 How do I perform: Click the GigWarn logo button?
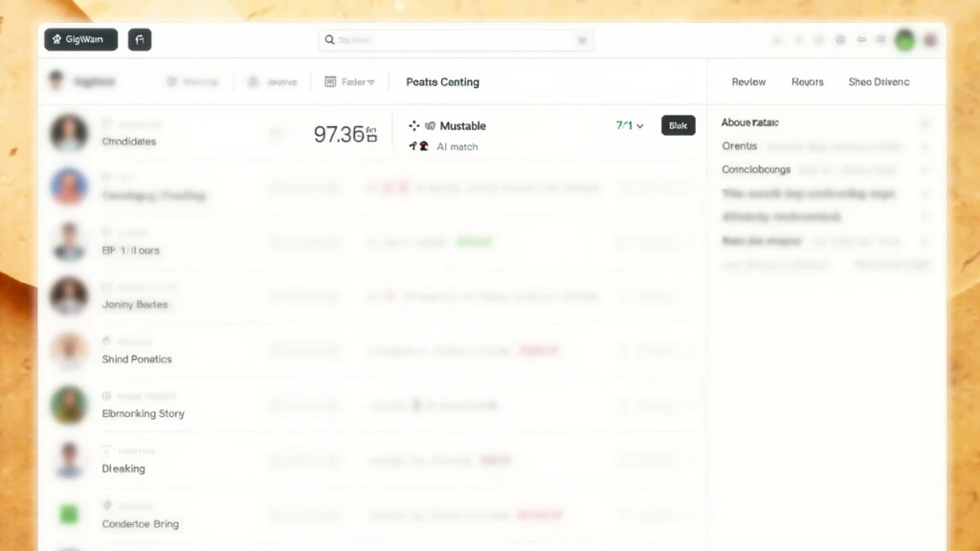pyautogui.click(x=80, y=39)
